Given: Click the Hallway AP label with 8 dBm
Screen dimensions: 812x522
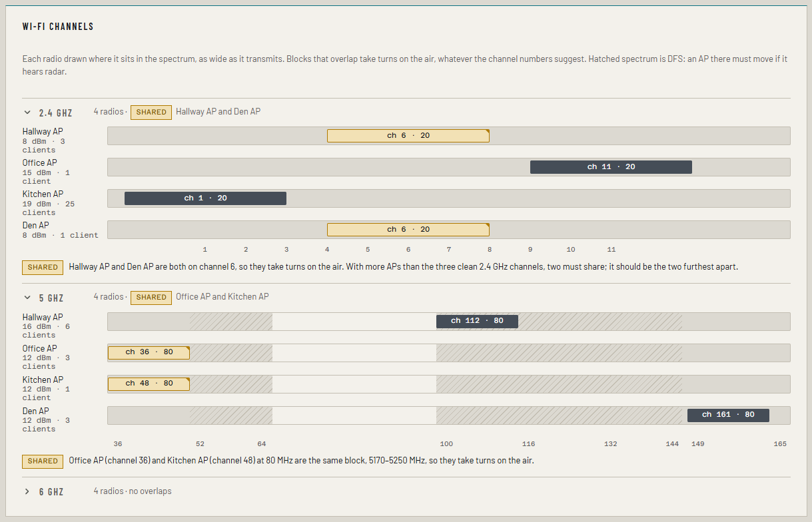Looking at the screenshot, I should point(43,132).
